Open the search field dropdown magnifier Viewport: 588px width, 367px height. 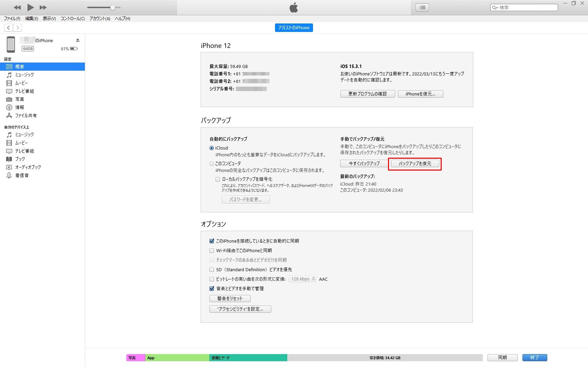(x=495, y=7)
